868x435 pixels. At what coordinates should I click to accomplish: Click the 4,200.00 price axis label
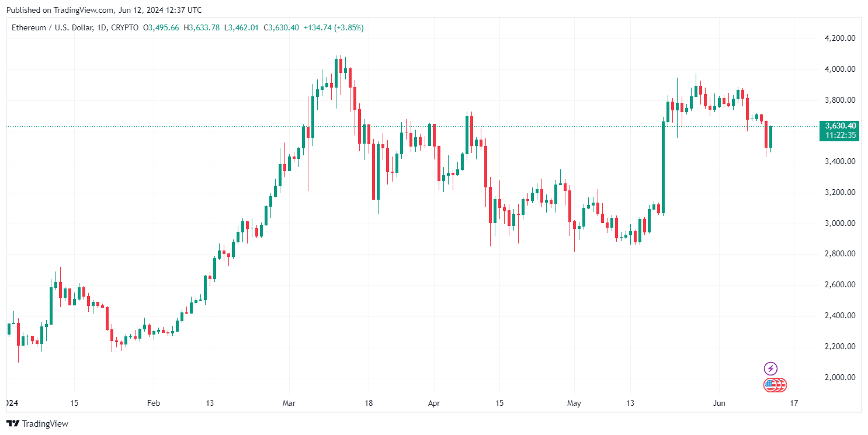[840, 38]
